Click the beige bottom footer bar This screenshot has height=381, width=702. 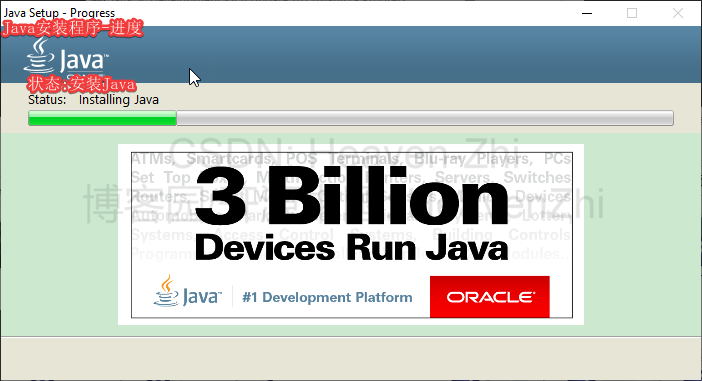tap(351, 357)
